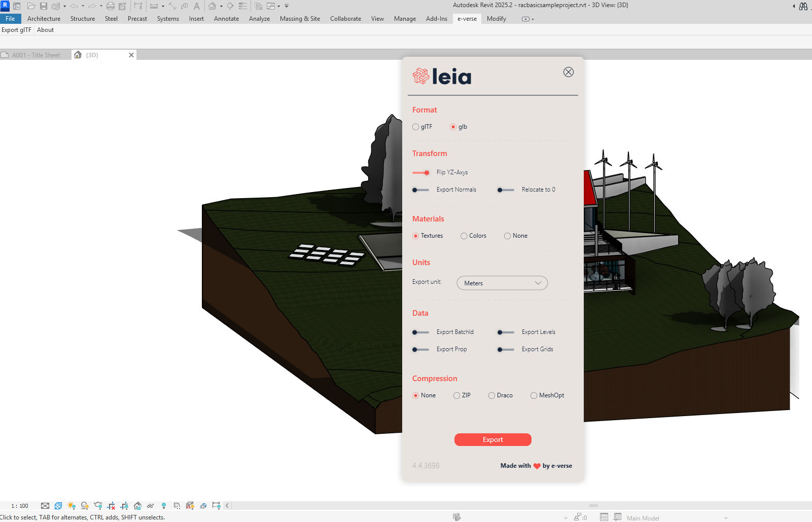
Task: Select the None materials option
Action: click(x=507, y=236)
